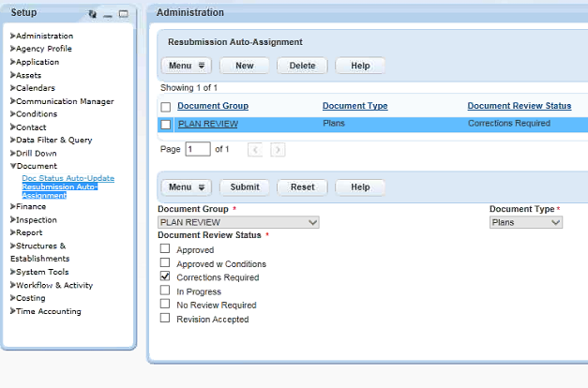Image resolution: width=588 pixels, height=388 pixels.
Task: Open the Document Group dropdown
Action: pos(238,222)
